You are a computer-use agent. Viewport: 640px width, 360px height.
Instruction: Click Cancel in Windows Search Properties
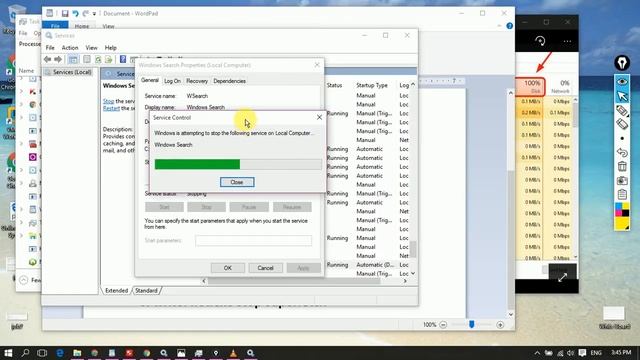click(x=265, y=268)
